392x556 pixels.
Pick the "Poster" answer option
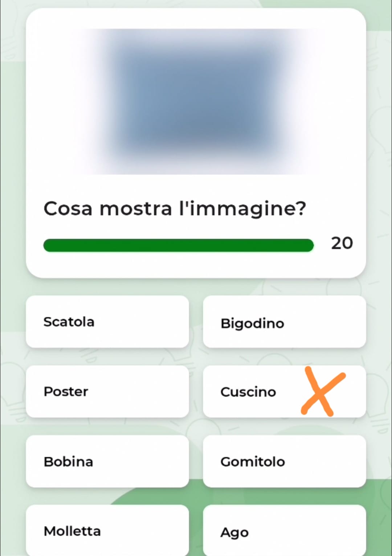[107, 391]
